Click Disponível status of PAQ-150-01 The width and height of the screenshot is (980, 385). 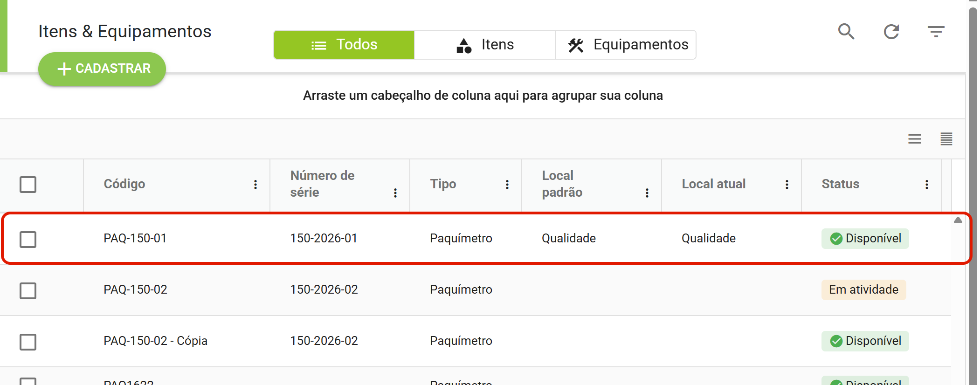(865, 239)
